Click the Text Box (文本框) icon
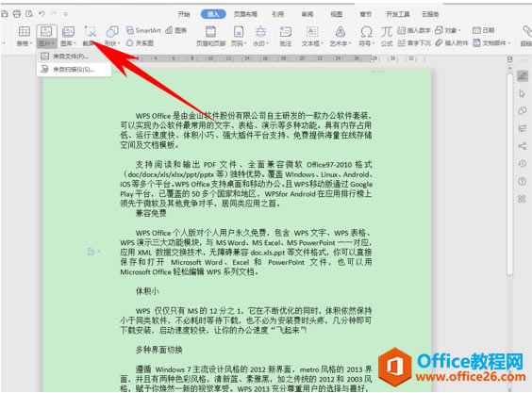The width and height of the screenshot is (532, 393). click(312, 31)
